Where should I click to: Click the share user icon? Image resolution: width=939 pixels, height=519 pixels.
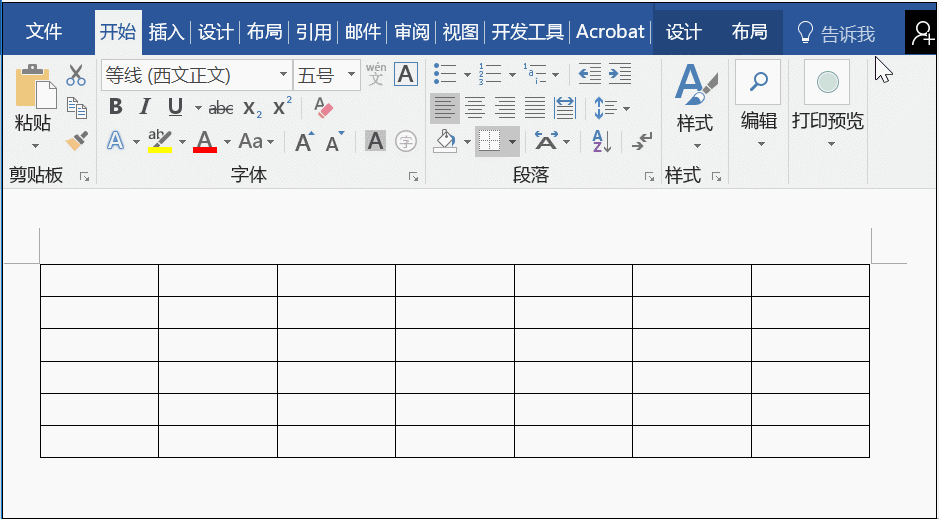(922, 33)
